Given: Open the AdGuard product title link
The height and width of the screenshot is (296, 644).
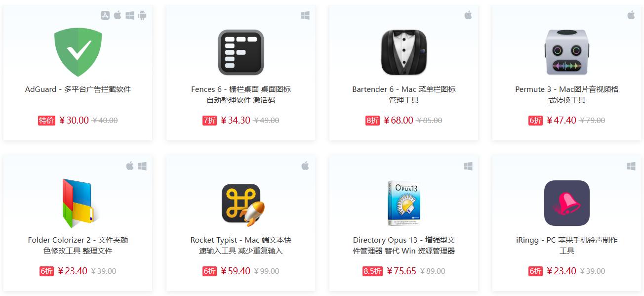Looking at the screenshot, I should (78, 89).
